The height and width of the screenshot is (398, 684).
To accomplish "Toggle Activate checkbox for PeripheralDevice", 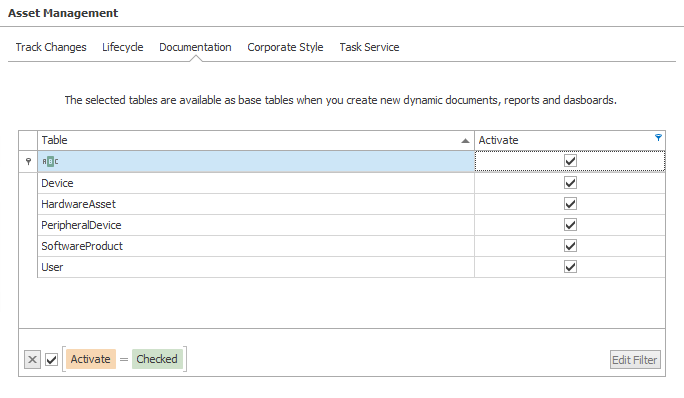I will (x=570, y=225).
